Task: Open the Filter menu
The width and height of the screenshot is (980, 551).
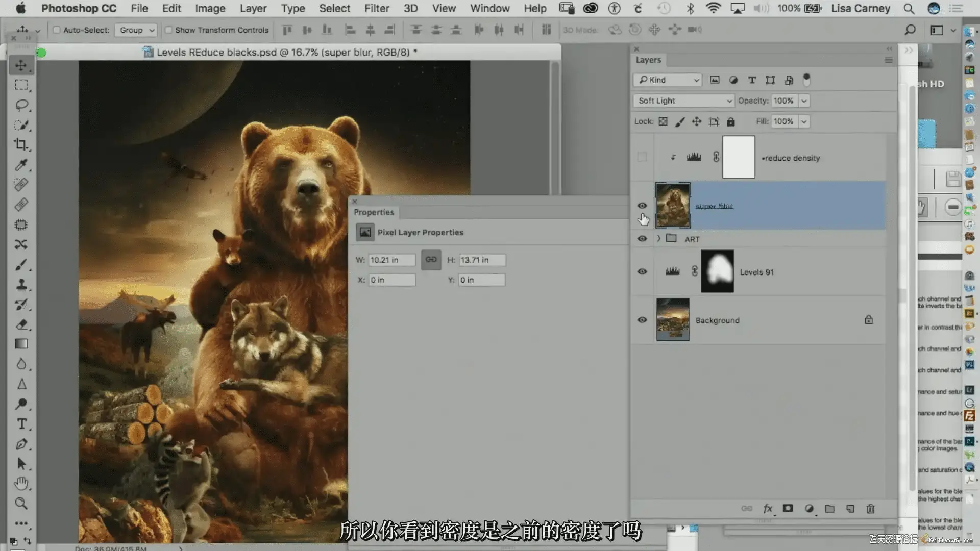Action: click(377, 8)
